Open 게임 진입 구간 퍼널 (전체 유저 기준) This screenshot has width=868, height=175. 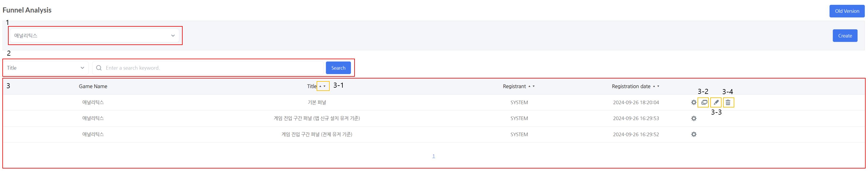[x=317, y=134]
